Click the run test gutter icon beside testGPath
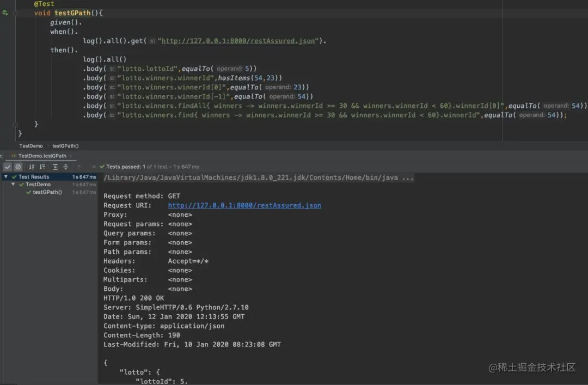588x385 pixels. [x=5, y=13]
